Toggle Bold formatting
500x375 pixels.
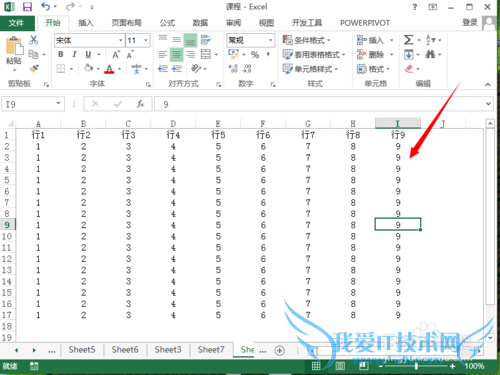pos(61,54)
